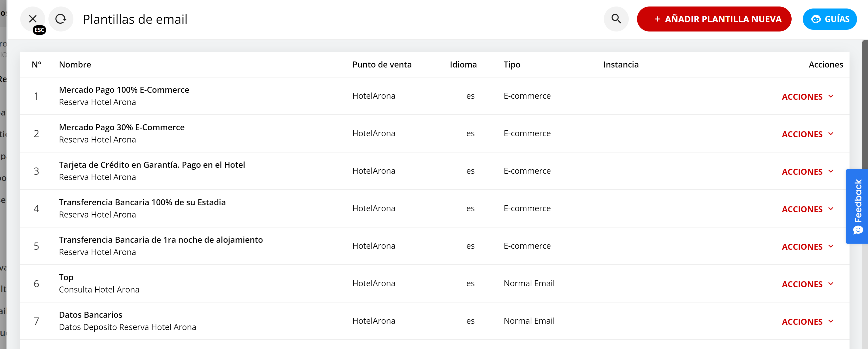Expand Acciones for Tarjeta de Crédito en Garantía
This screenshot has height=349, width=868.
(808, 171)
